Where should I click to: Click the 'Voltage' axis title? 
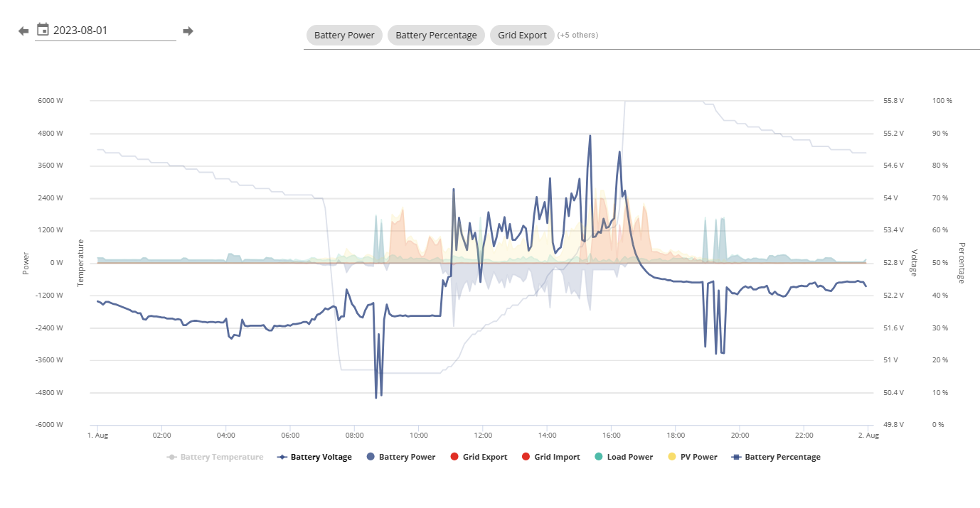coord(915,263)
